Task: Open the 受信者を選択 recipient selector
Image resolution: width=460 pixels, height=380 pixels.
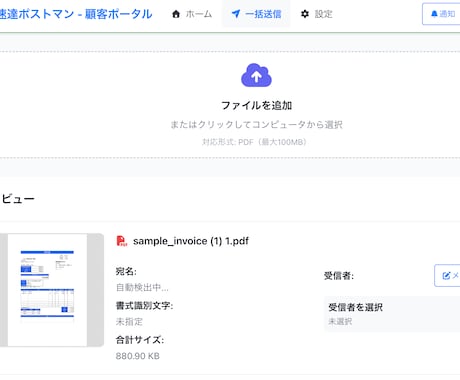Action: pyautogui.click(x=392, y=314)
